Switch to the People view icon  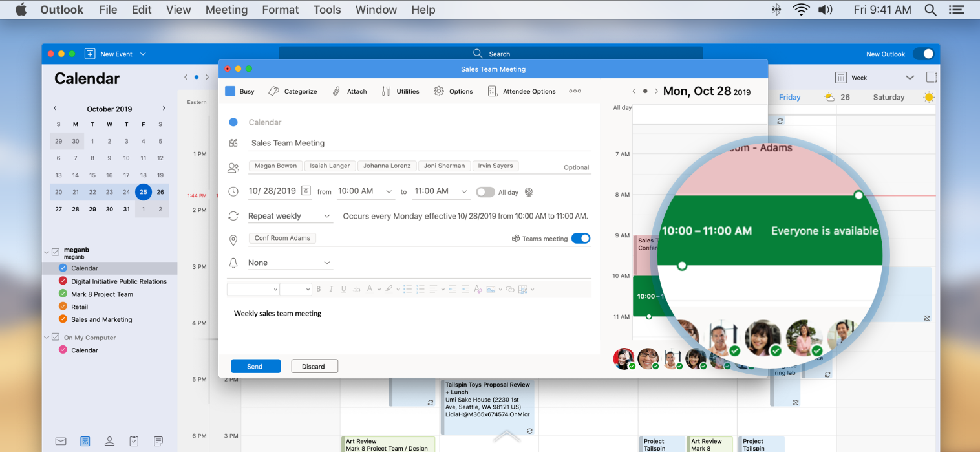[109, 441]
